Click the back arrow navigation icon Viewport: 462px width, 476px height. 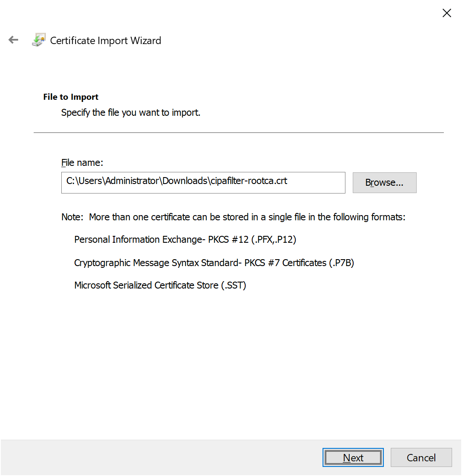(13, 40)
